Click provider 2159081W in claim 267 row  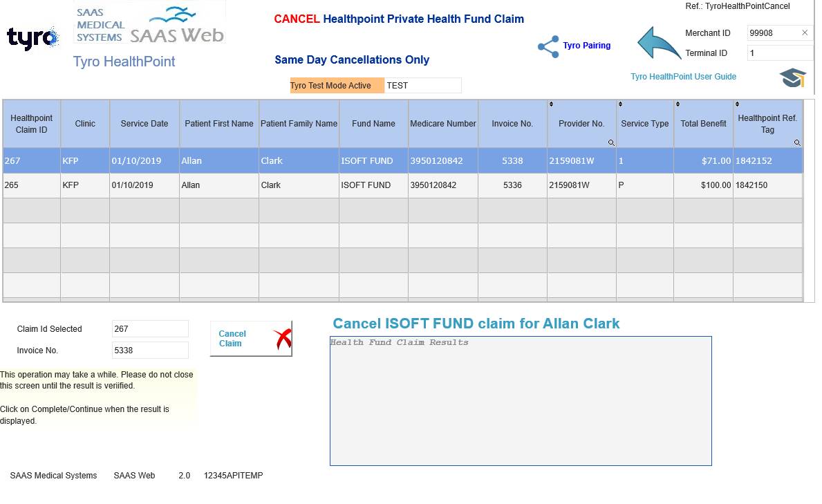pyautogui.click(x=581, y=161)
